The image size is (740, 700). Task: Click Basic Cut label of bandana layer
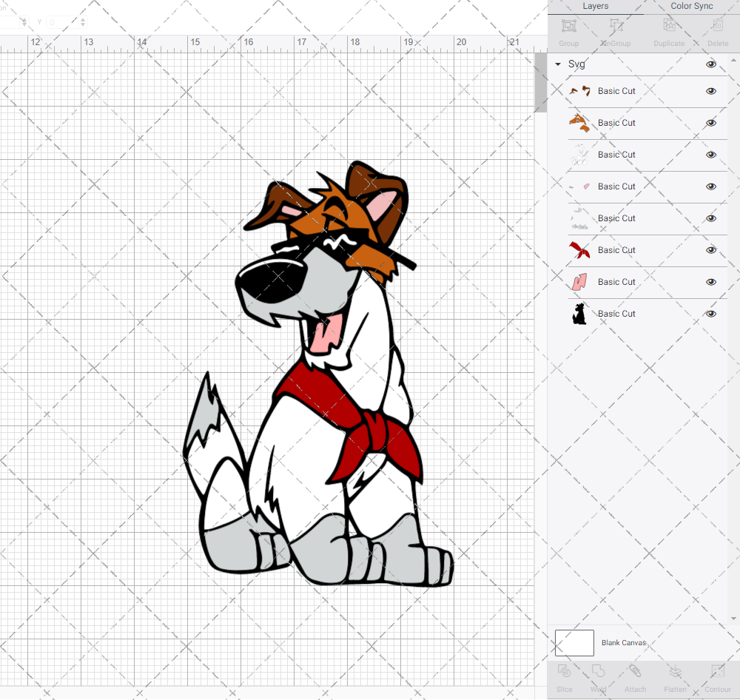pyautogui.click(x=616, y=250)
